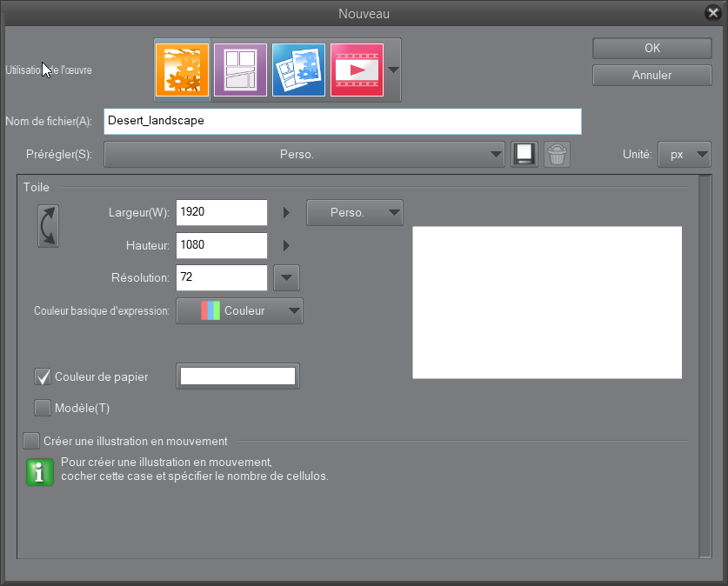Open the Unité px dropdown
The width and height of the screenshot is (728, 586).
coord(685,154)
